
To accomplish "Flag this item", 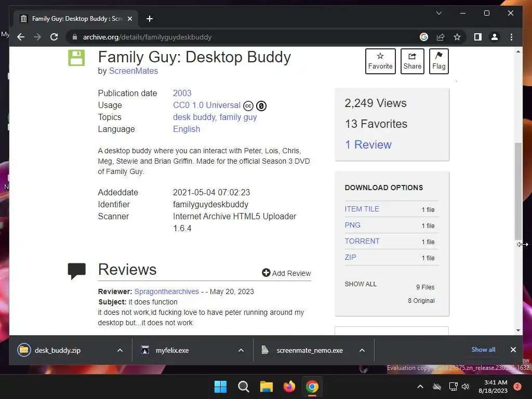I will pyautogui.click(x=438, y=61).
